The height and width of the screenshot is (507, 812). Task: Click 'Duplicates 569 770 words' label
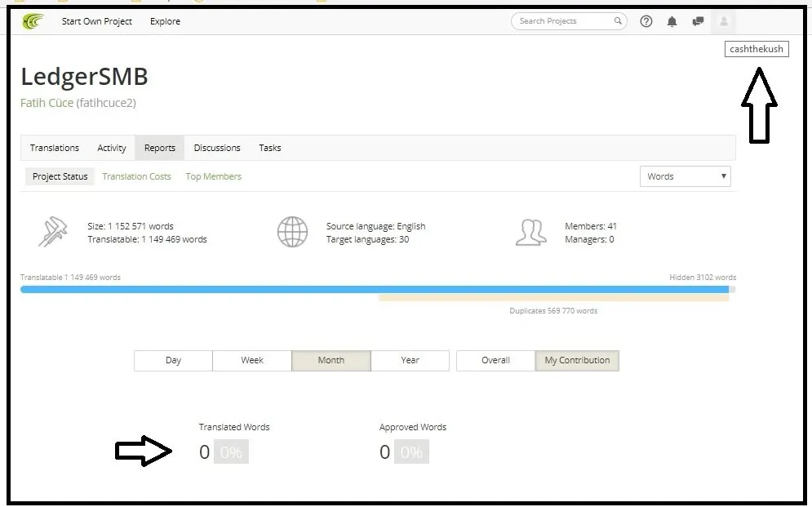click(553, 311)
